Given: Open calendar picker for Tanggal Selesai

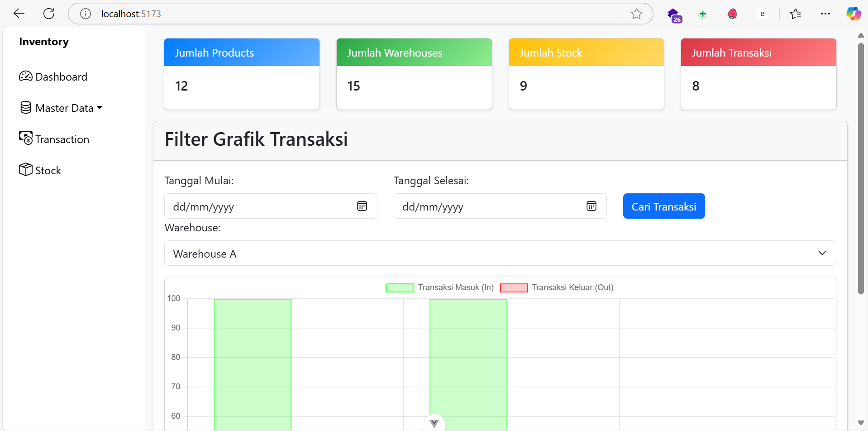Looking at the screenshot, I should pyautogui.click(x=591, y=206).
